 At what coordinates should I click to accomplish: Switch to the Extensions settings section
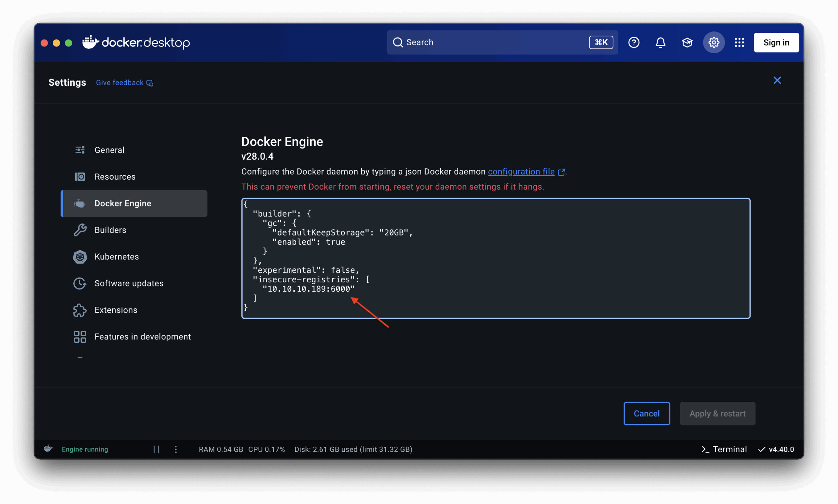116,310
